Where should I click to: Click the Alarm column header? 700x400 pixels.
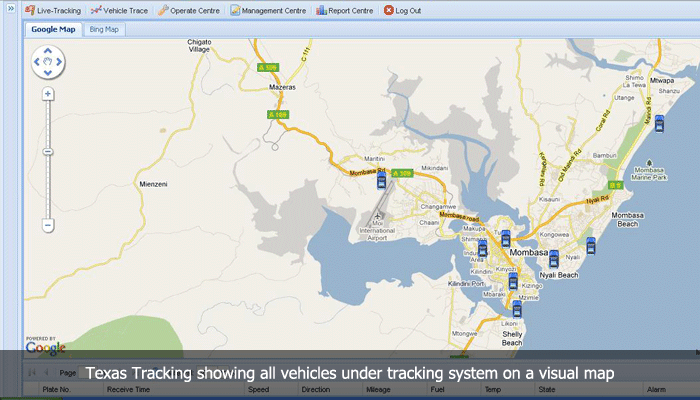tap(656, 389)
